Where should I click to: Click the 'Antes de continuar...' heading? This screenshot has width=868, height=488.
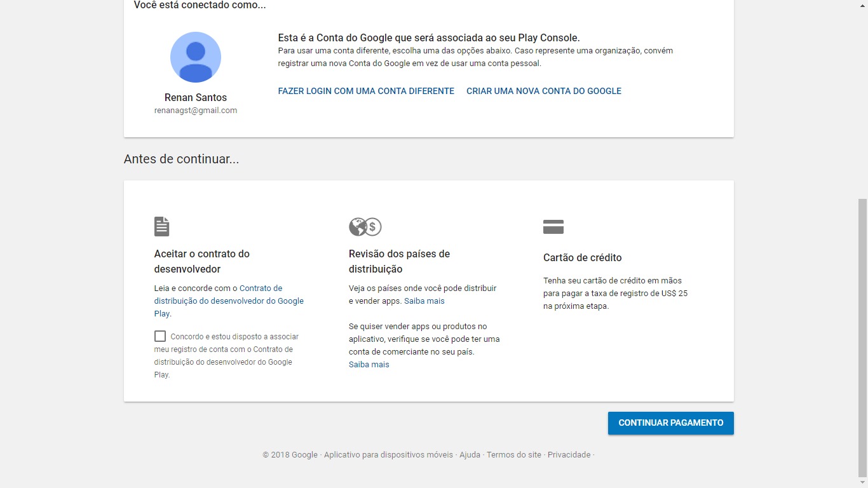[x=182, y=159]
